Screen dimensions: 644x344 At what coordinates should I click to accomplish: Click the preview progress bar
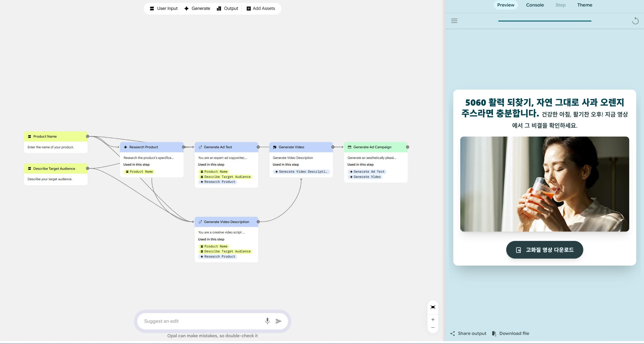coord(545,21)
